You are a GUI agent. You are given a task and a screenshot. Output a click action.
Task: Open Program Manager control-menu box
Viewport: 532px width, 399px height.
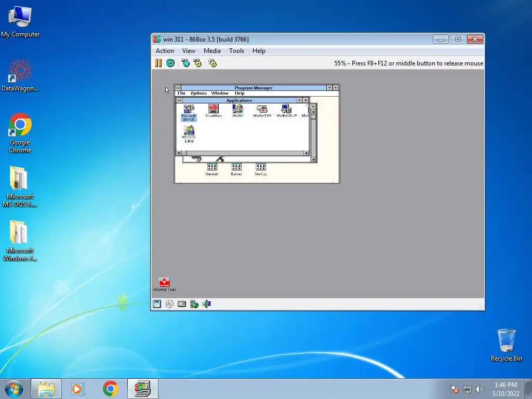point(178,87)
